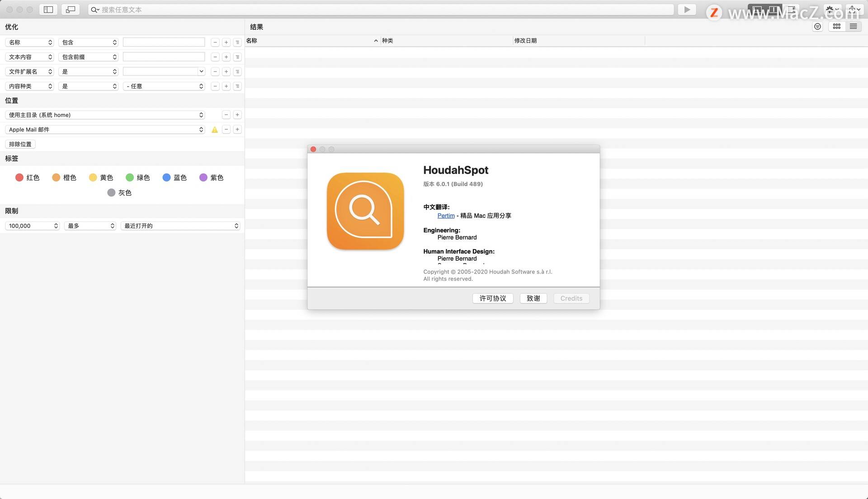
Task: Select the 黄色 yellow tag
Action: click(101, 178)
